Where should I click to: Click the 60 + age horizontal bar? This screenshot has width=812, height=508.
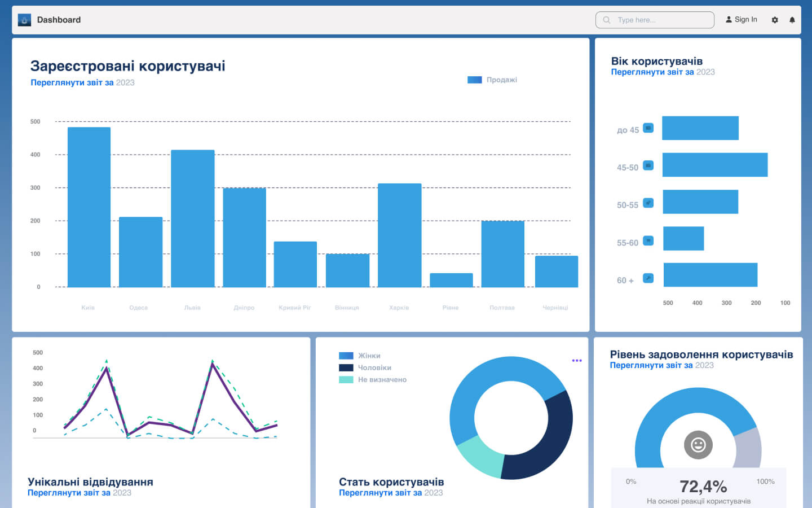click(x=710, y=275)
